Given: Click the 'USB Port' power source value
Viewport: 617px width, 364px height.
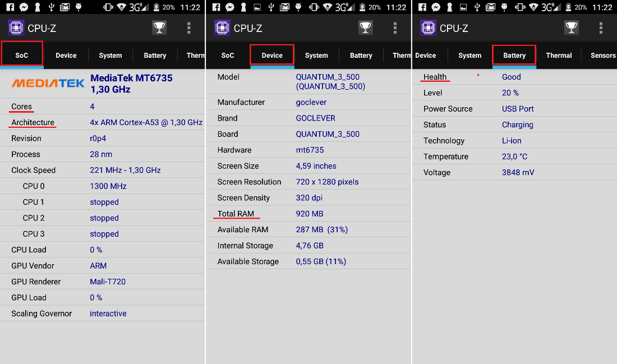Looking at the screenshot, I should click(518, 109).
